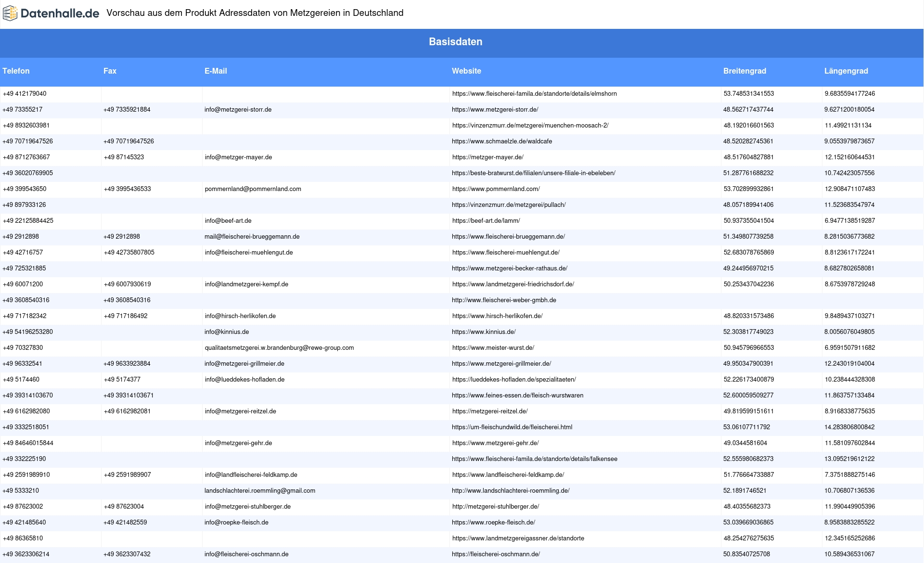The width and height of the screenshot is (924, 563).
Task: Click email info@beef-art.de
Action: [228, 221]
